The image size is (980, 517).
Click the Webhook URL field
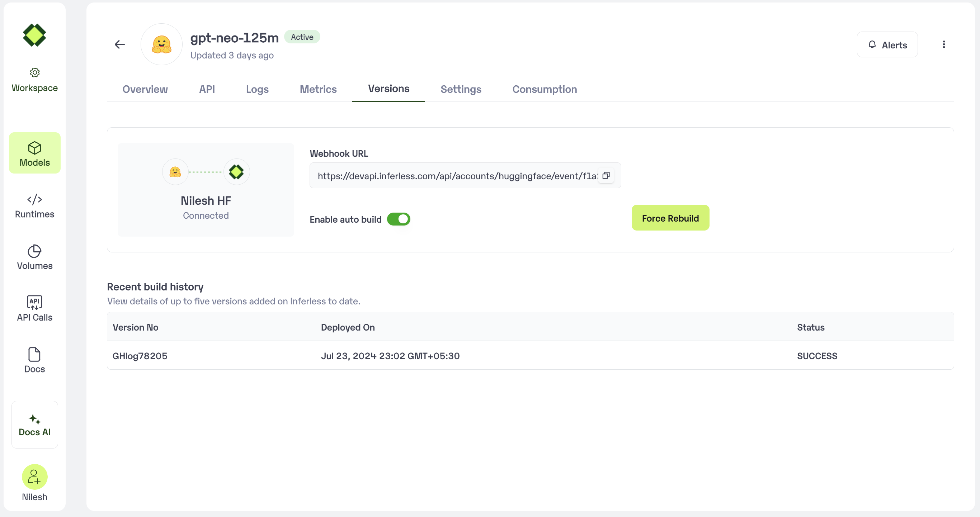(457, 176)
